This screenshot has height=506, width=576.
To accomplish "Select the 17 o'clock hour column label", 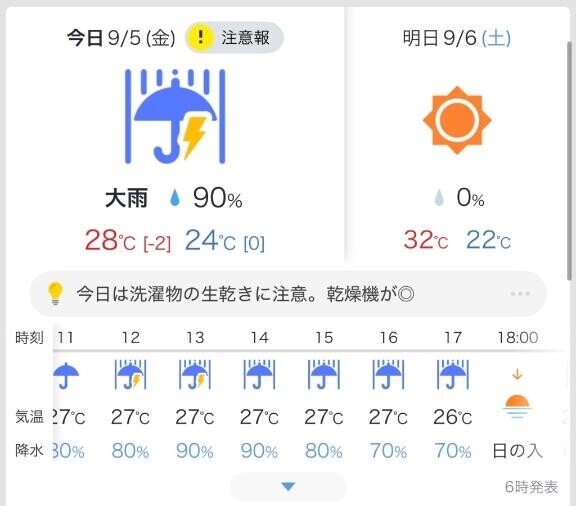I will (453, 337).
